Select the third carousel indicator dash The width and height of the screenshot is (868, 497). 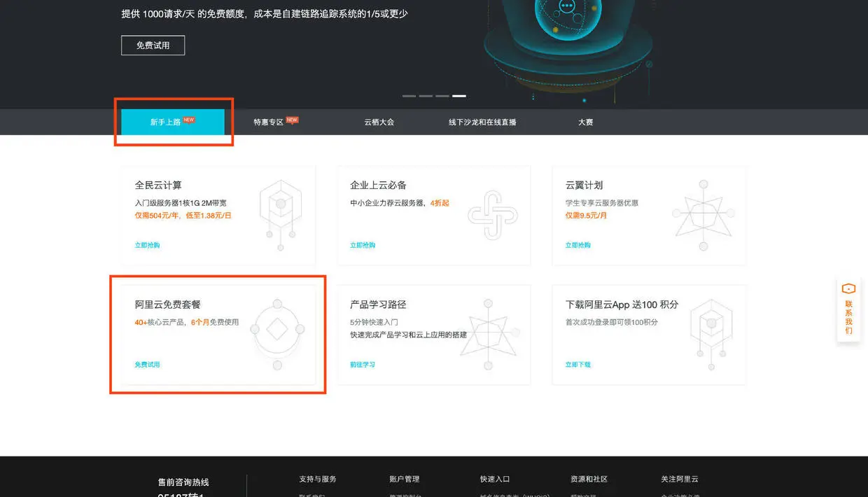point(442,96)
